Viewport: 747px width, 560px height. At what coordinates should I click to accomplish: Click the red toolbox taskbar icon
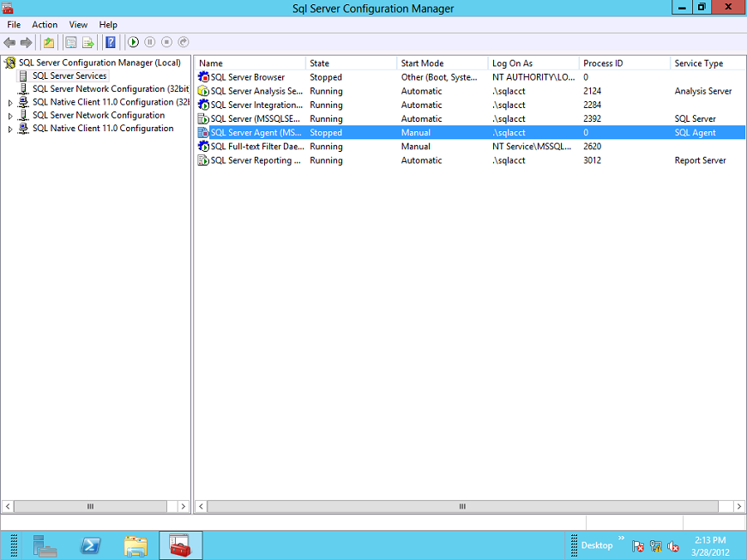(x=181, y=545)
